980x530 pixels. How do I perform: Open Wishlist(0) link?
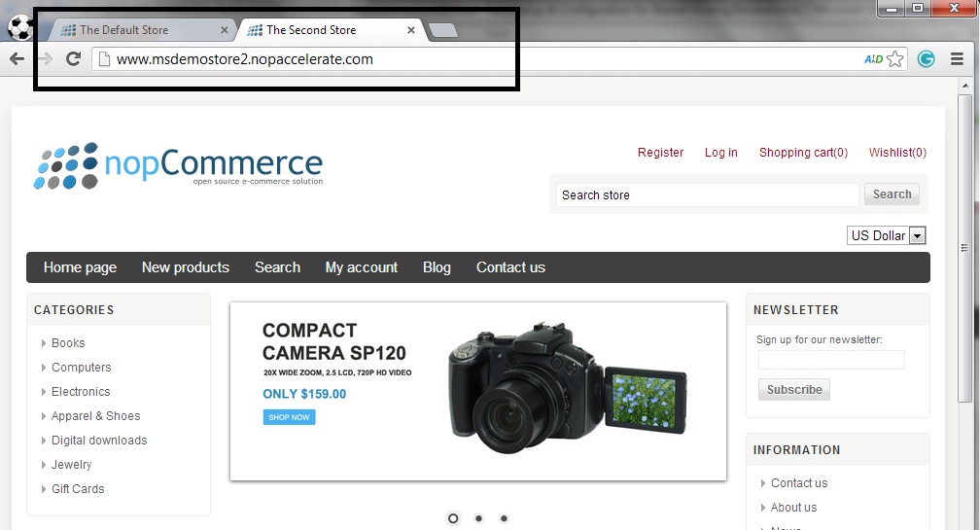[x=897, y=153]
